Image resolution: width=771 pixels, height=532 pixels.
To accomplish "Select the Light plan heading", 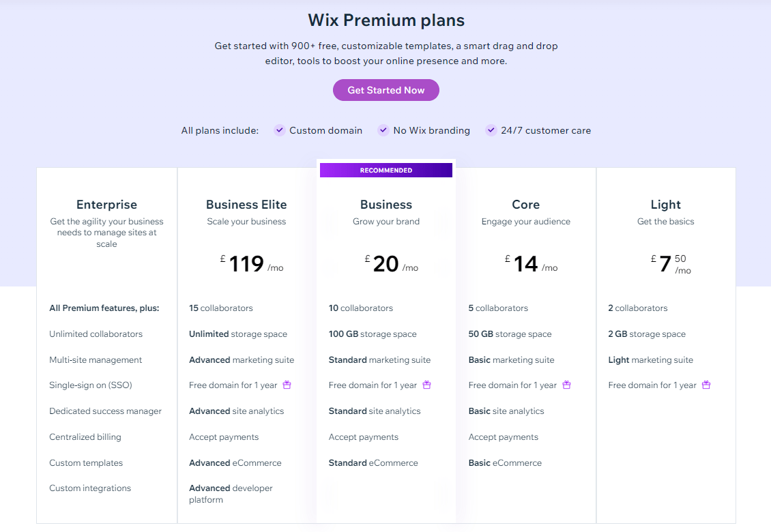I will [x=665, y=204].
